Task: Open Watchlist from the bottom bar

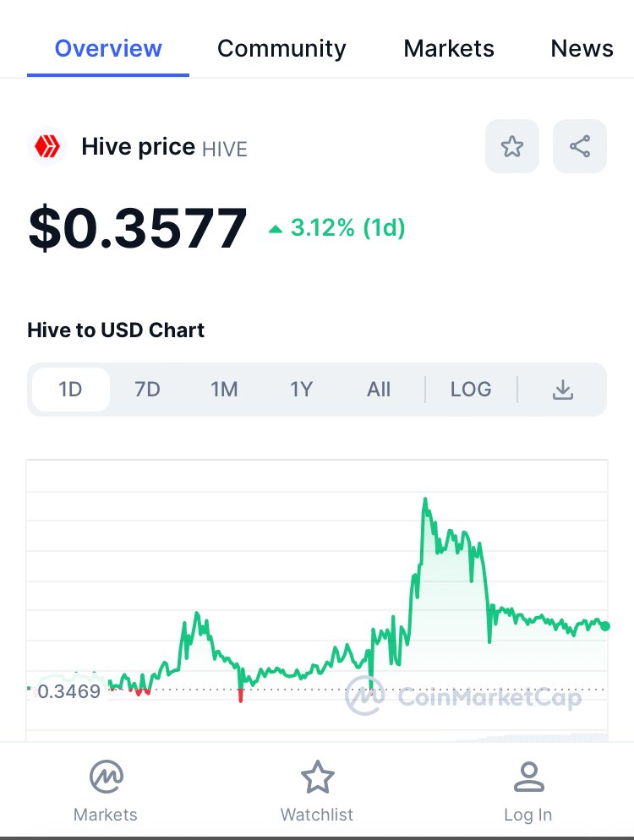Action: click(317, 791)
